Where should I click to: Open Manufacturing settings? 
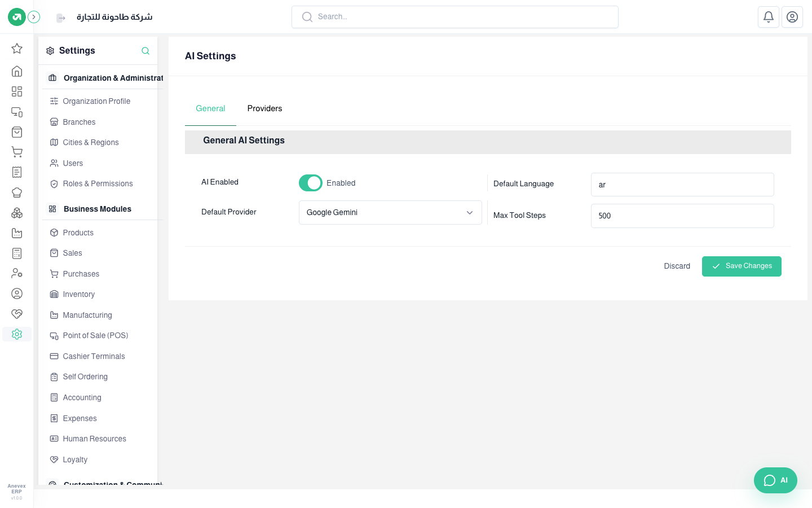(x=87, y=315)
